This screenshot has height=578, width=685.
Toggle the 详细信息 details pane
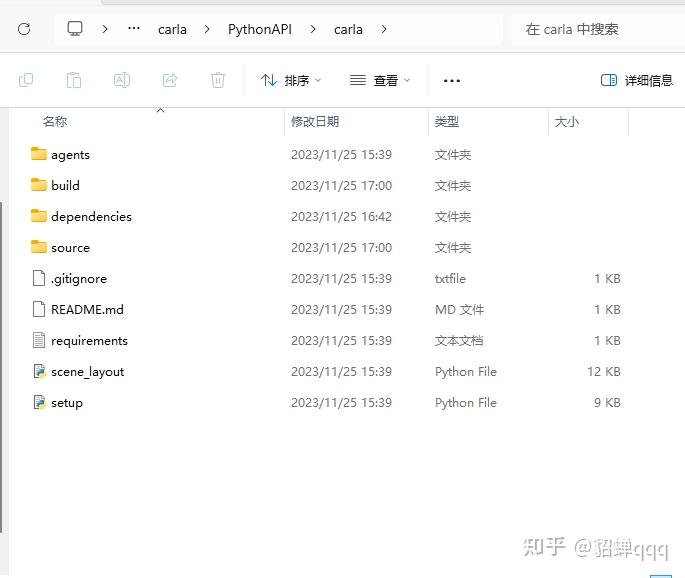(637, 80)
